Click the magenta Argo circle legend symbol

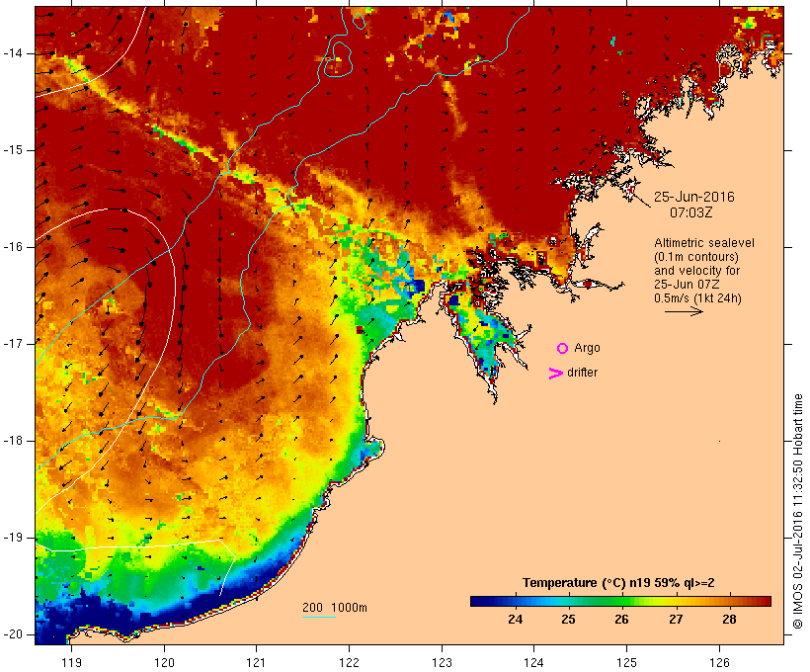[563, 349]
